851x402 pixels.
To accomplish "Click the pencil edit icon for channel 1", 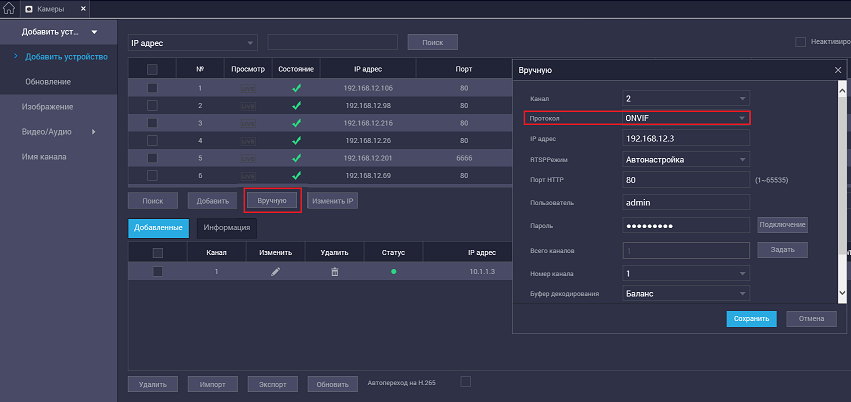I will click(275, 271).
